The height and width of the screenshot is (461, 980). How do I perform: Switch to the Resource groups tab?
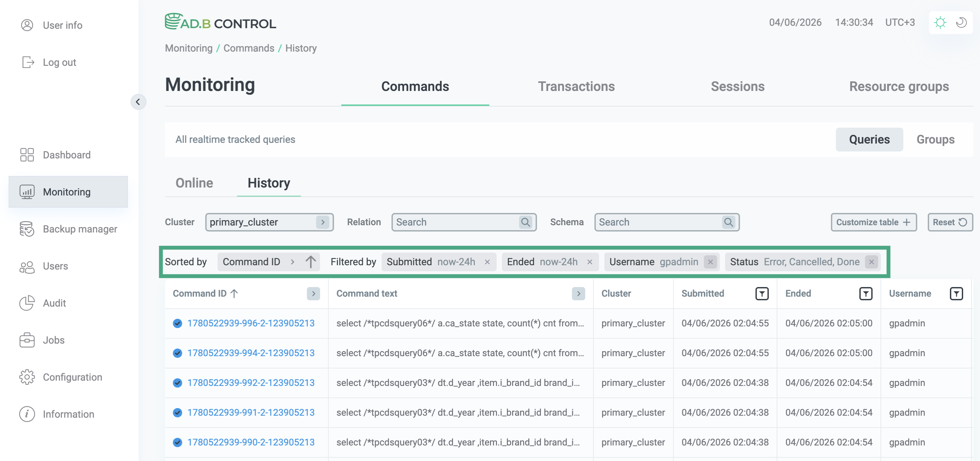899,86
